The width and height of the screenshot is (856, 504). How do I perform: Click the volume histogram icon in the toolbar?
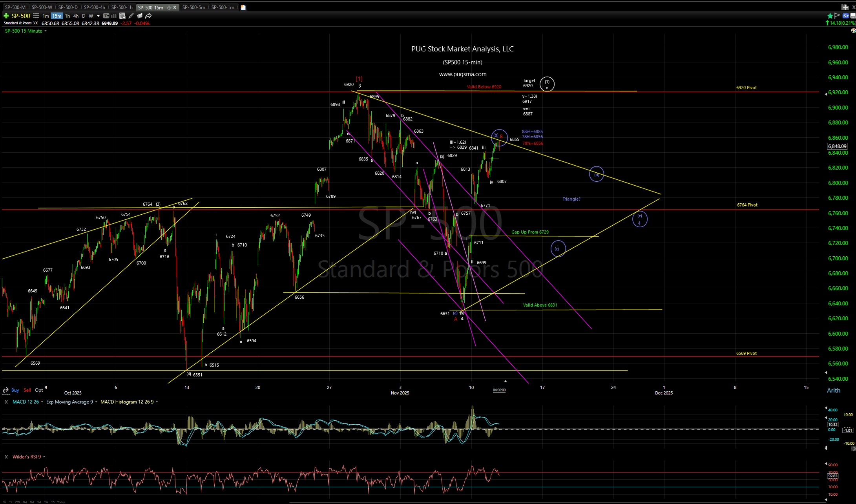click(113, 16)
